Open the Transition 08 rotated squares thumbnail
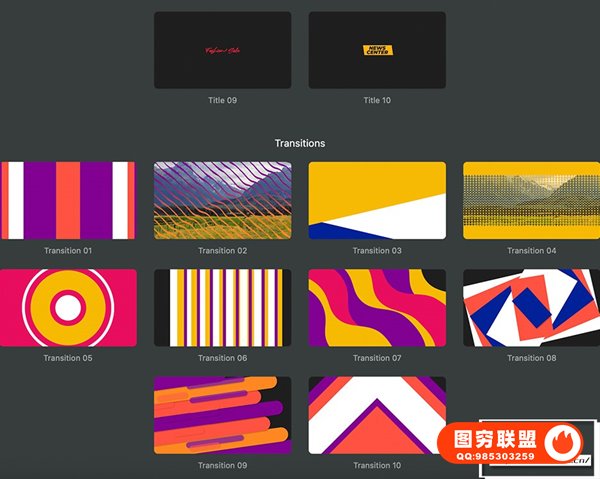The width and height of the screenshot is (600, 479). (531, 308)
